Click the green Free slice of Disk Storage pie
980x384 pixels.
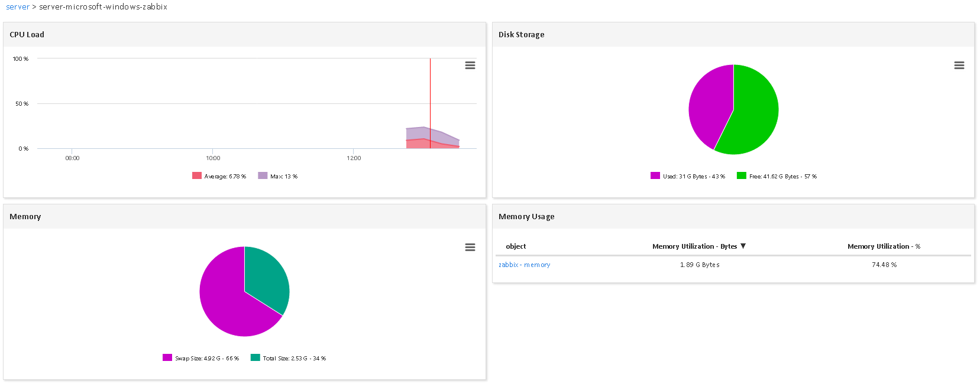tap(756, 115)
